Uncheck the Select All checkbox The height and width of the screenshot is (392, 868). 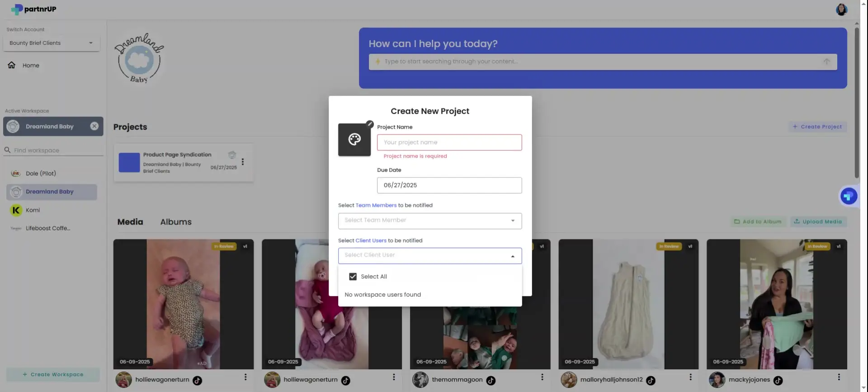[x=353, y=277]
